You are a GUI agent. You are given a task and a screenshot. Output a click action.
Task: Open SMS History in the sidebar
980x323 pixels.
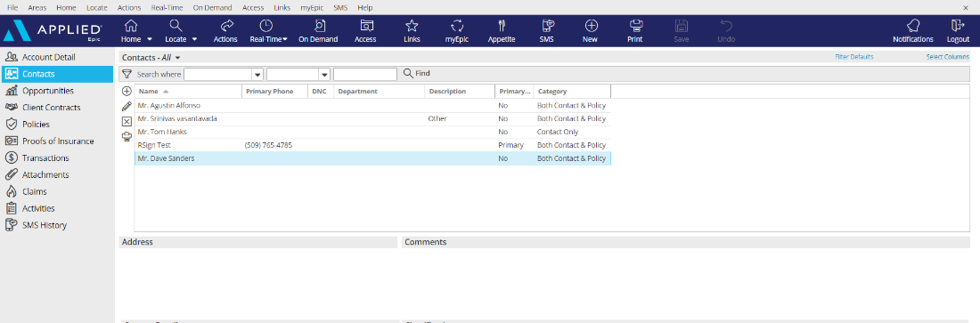[58, 225]
